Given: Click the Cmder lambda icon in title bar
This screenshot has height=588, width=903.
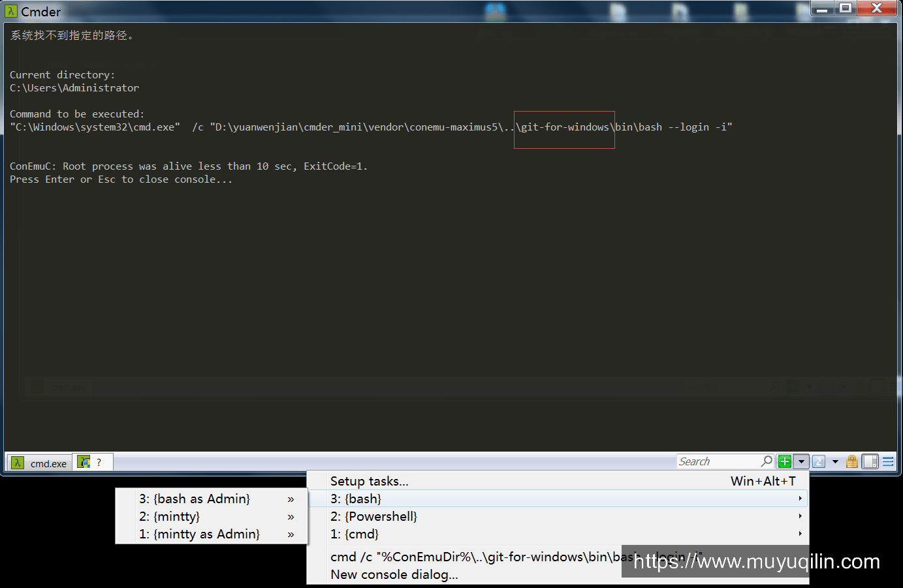Looking at the screenshot, I should click(x=11, y=11).
